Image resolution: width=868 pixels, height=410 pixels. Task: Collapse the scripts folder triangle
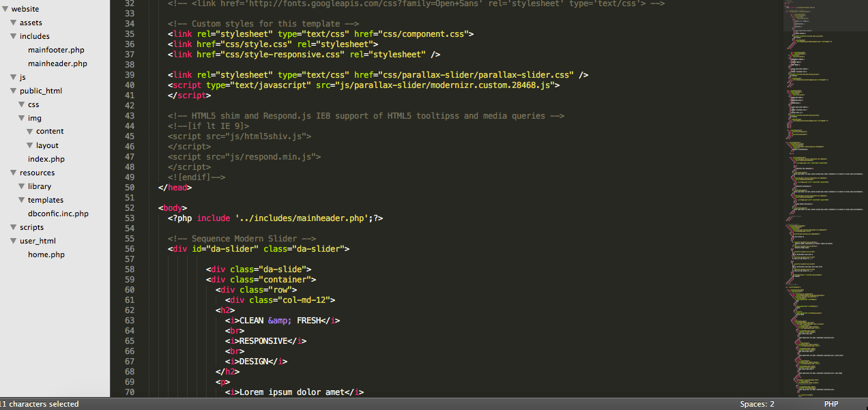point(14,227)
